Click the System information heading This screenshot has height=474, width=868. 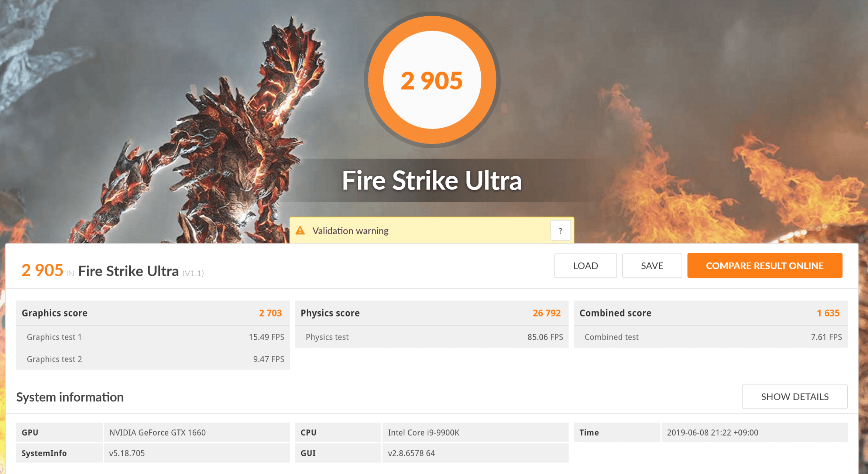tap(70, 397)
